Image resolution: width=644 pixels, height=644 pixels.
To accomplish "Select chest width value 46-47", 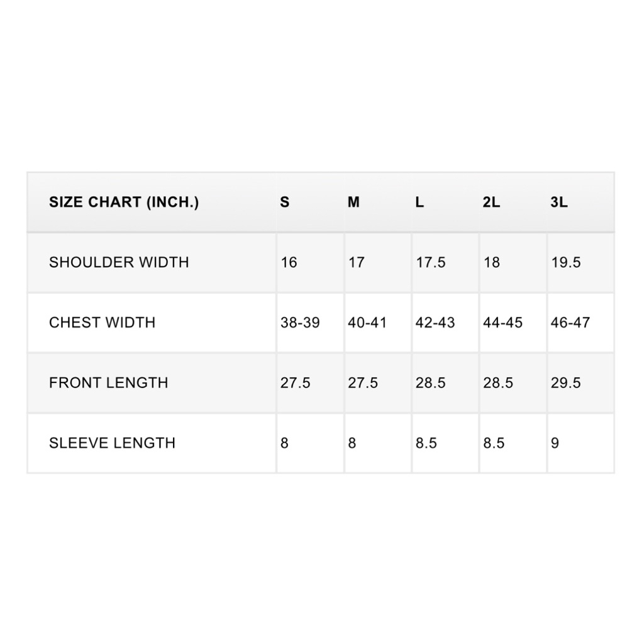I will (570, 323).
